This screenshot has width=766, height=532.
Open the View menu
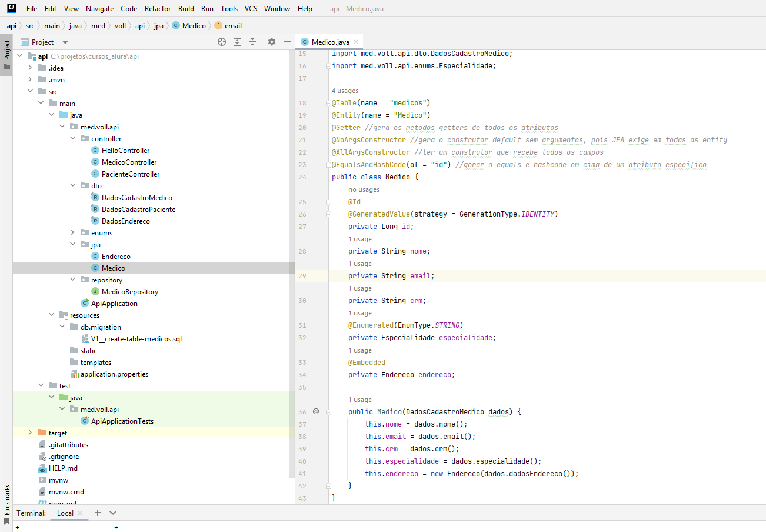click(x=71, y=9)
